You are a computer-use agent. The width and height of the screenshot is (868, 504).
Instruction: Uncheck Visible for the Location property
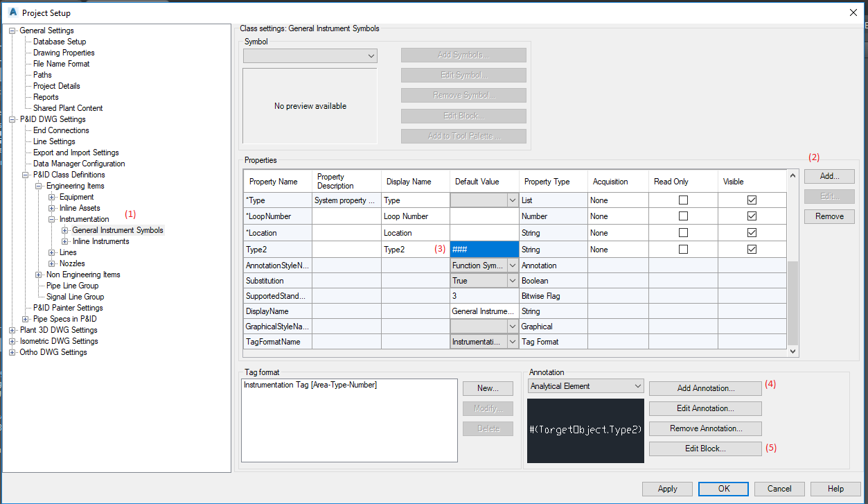click(752, 232)
